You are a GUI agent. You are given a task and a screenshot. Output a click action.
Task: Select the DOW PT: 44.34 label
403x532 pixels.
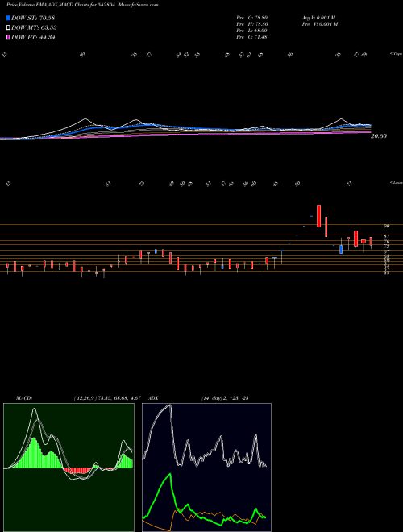click(x=33, y=37)
